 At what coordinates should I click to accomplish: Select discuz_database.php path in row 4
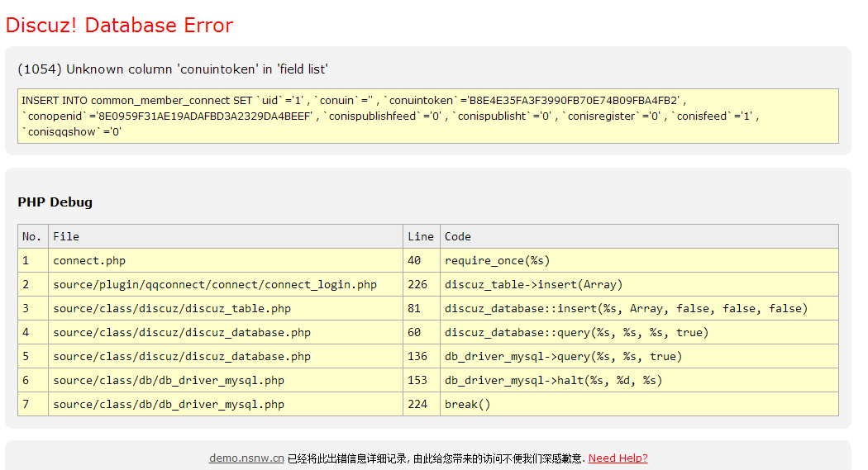(x=226, y=332)
